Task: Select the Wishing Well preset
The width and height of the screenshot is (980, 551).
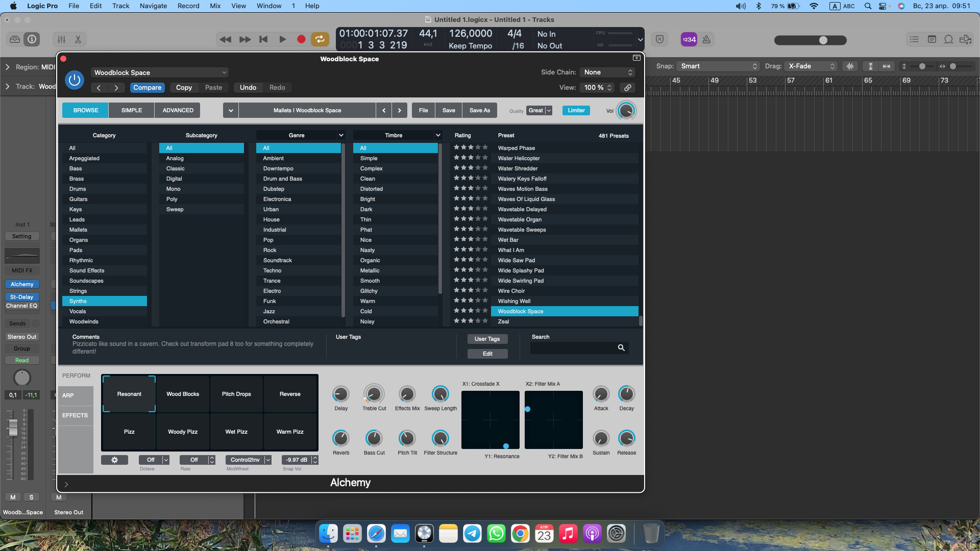Action: click(x=565, y=301)
